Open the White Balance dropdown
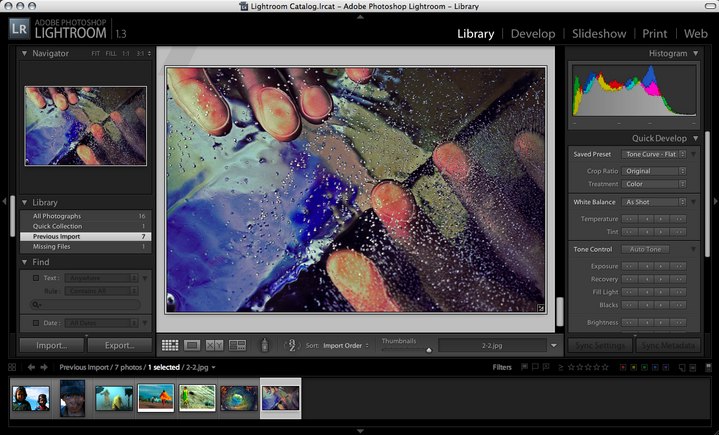 (x=654, y=202)
